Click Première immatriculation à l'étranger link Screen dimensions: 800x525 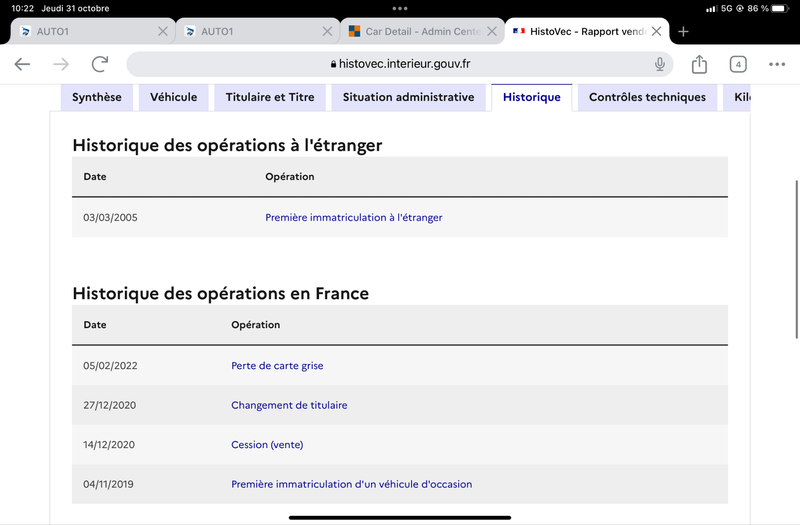(x=354, y=217)
